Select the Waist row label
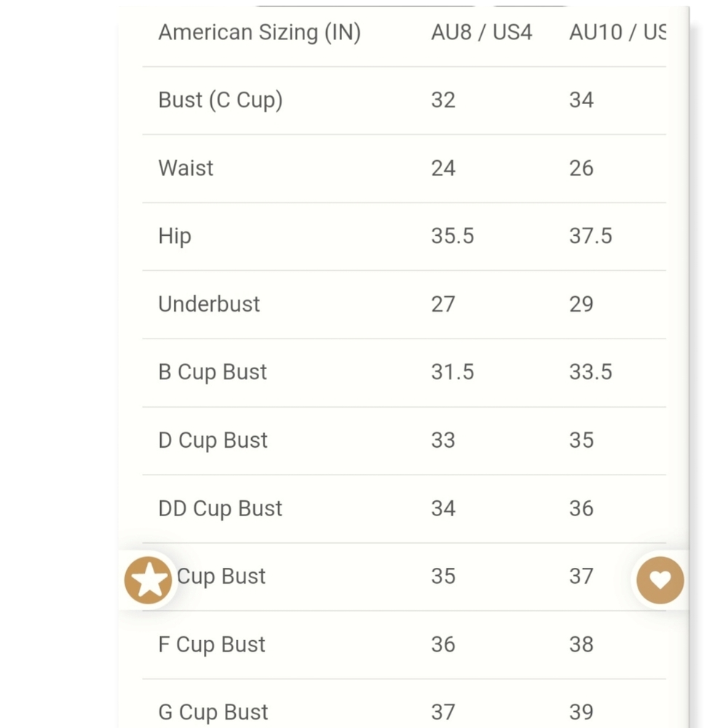The height and width of the screenshot is (728, 728). tap(186, 168)
